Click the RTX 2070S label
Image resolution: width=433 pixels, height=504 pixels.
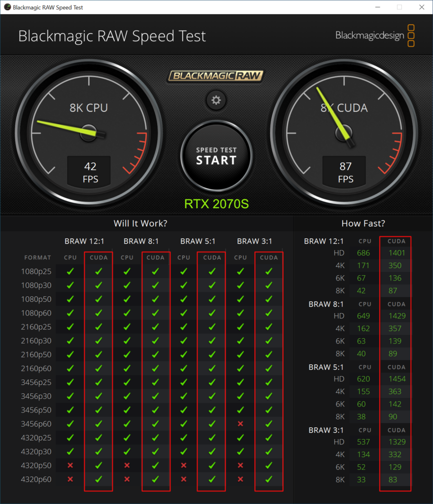tap(217, 204)
